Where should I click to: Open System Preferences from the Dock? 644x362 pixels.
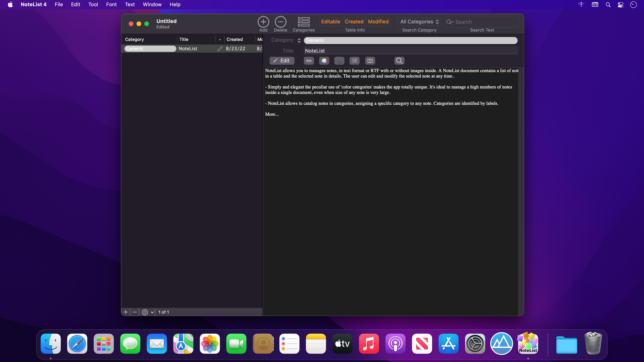(475, 343)
